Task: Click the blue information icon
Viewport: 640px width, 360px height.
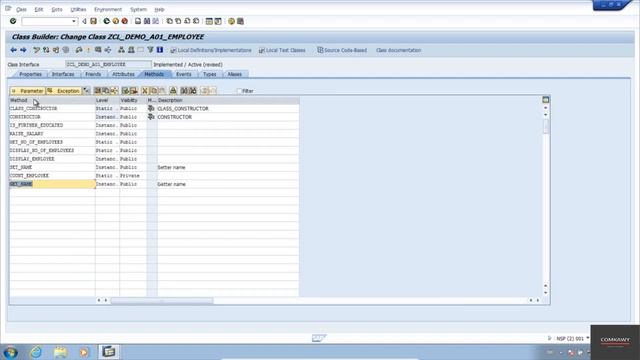Action: pos(160,50)
